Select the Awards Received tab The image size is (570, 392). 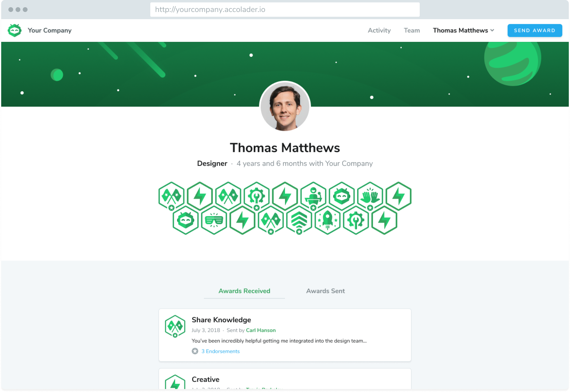point(244,291)
